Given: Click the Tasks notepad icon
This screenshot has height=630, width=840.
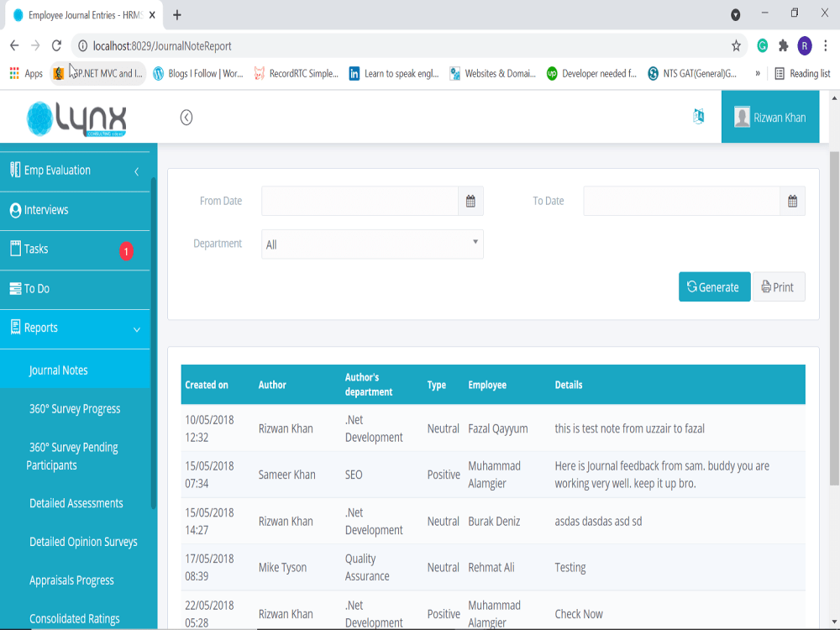Looking at the screenshot, I should (15, 248).
